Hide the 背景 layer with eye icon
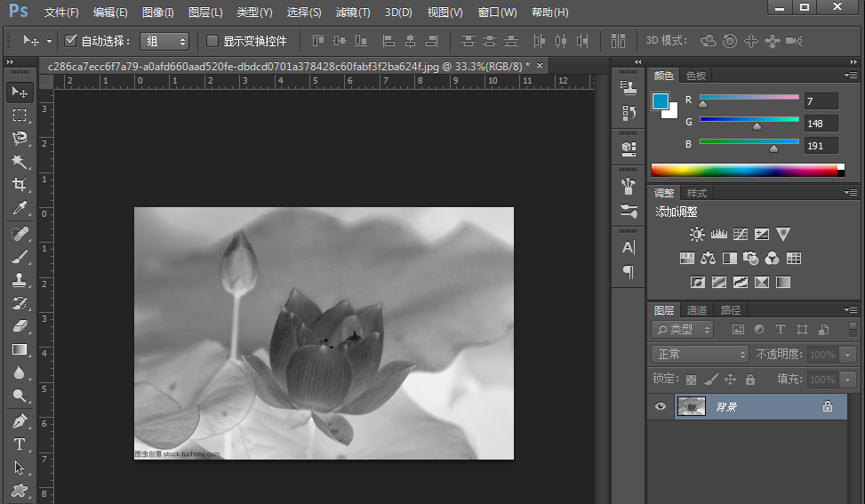This screenshot has height=504, width=865. tap(661, 406)
